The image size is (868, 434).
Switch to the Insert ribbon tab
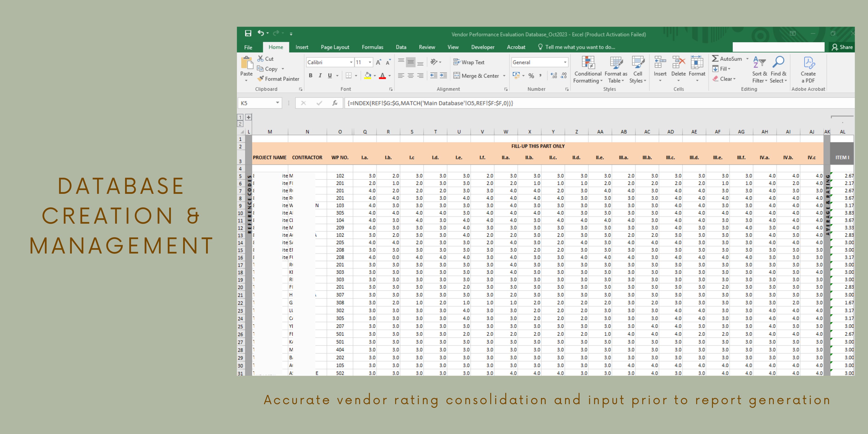point(302,47)
